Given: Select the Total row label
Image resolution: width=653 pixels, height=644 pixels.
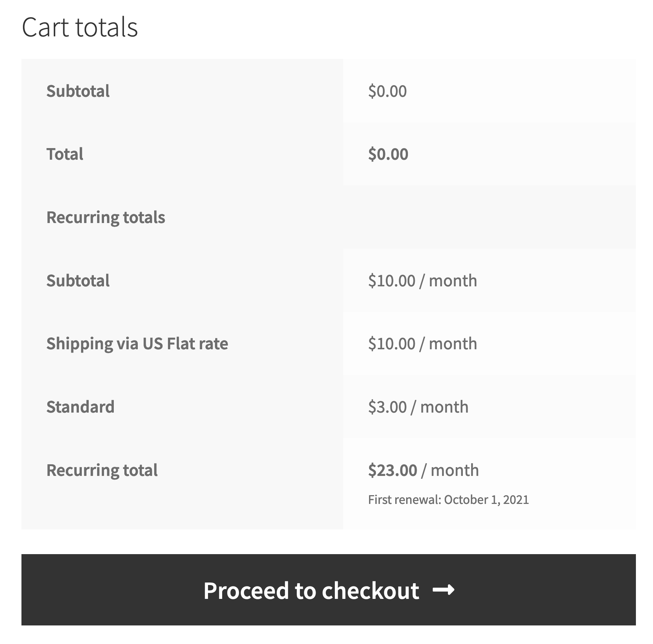Looking at the screenshot, I should [x=65, y=154].
